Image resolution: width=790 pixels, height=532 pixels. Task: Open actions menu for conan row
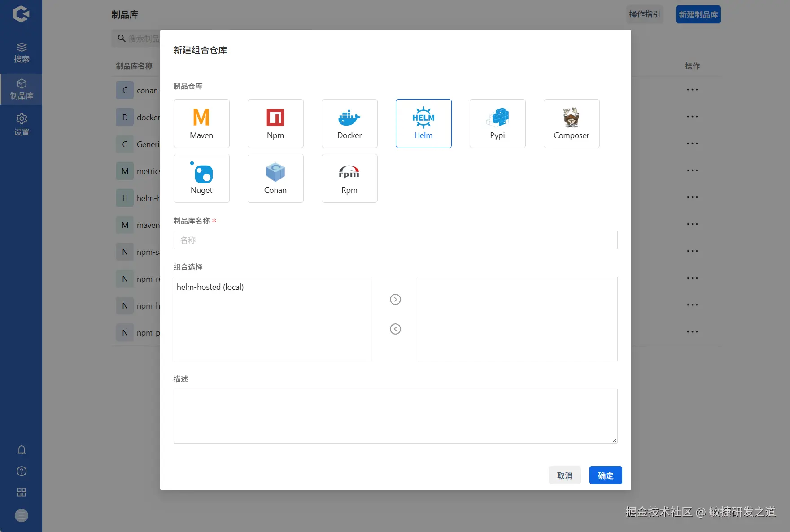(692, 90)
